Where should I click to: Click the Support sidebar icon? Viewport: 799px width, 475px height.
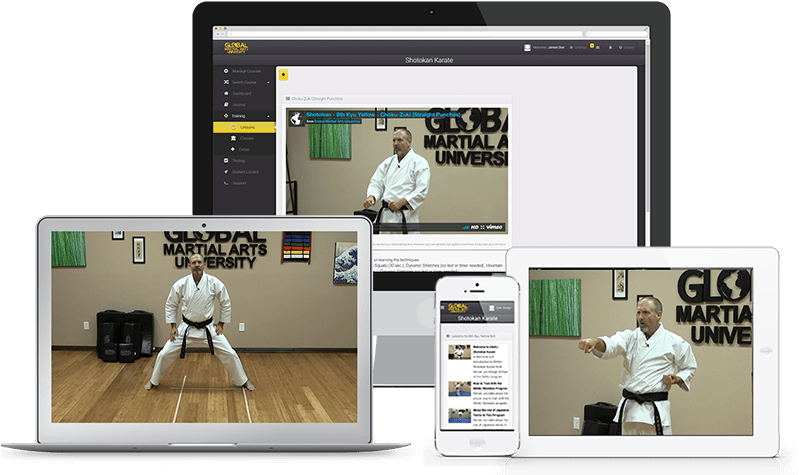(x=226, y=183)
